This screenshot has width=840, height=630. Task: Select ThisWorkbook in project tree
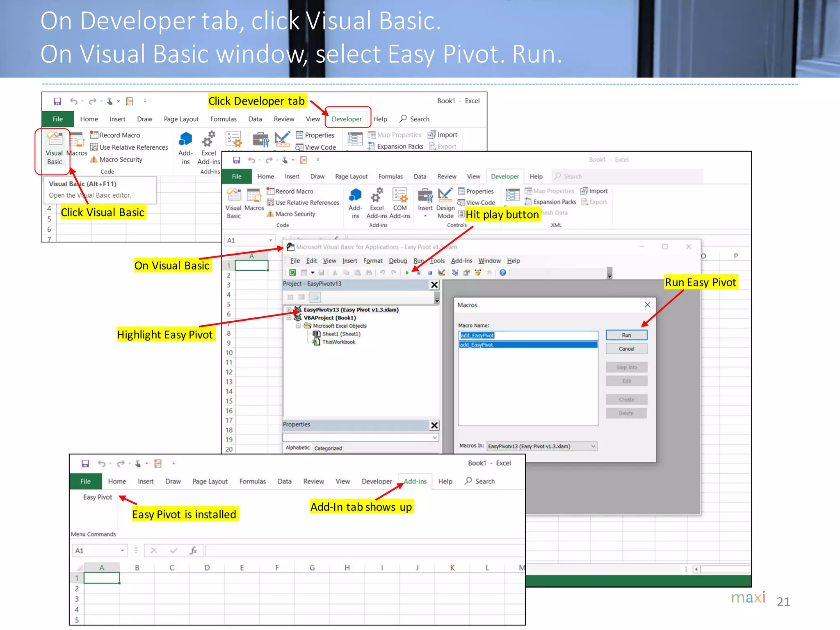[x=335, y=342]
